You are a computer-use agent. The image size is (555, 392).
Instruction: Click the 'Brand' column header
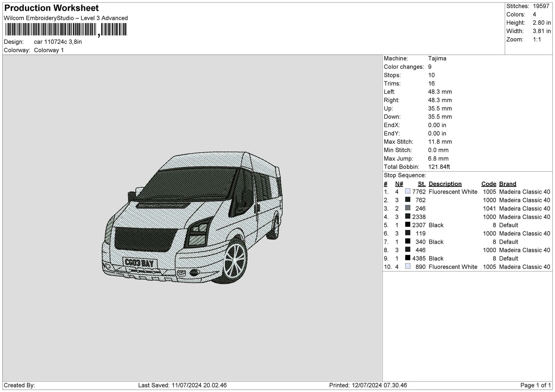(508, 184)
